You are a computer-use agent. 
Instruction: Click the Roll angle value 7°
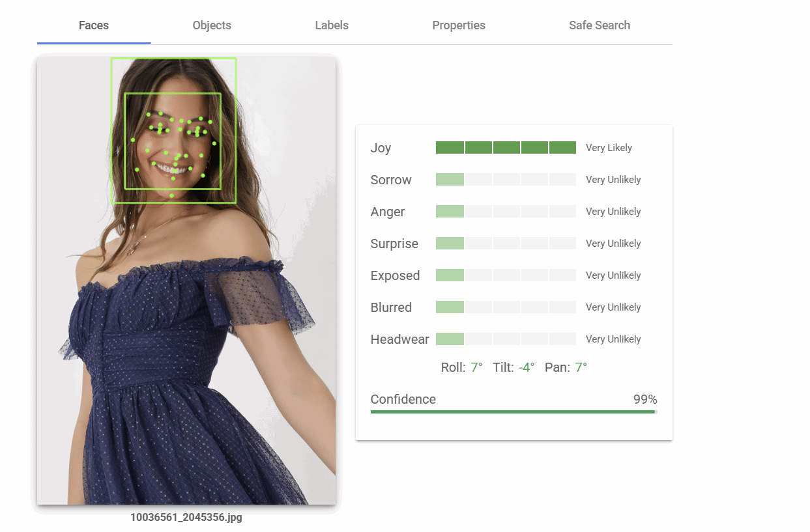tap(476, 367)
